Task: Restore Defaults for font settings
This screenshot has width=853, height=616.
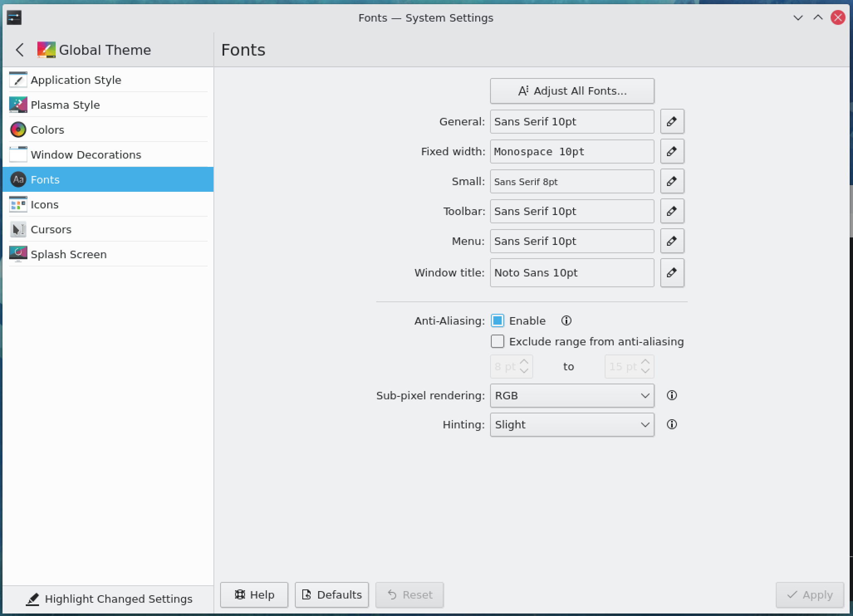Action: point(332,595)
